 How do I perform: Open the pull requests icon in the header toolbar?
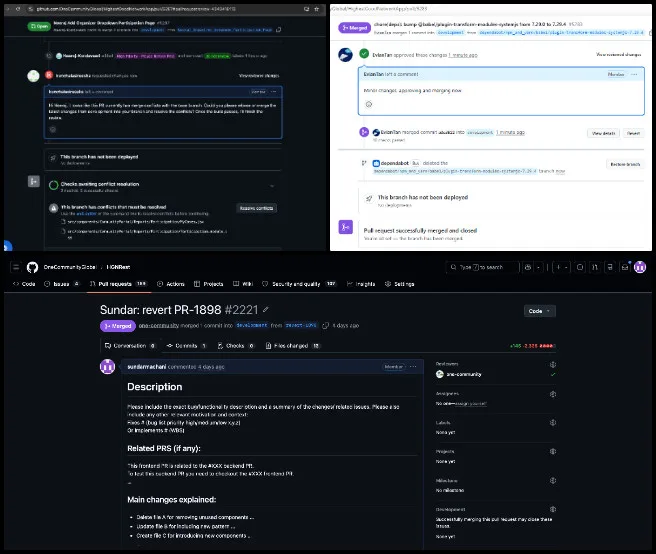[595, 267]
